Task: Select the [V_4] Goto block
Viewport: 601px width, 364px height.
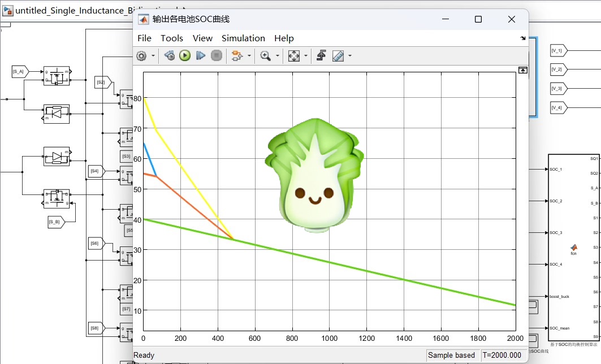Action: [x=559, y=107]
